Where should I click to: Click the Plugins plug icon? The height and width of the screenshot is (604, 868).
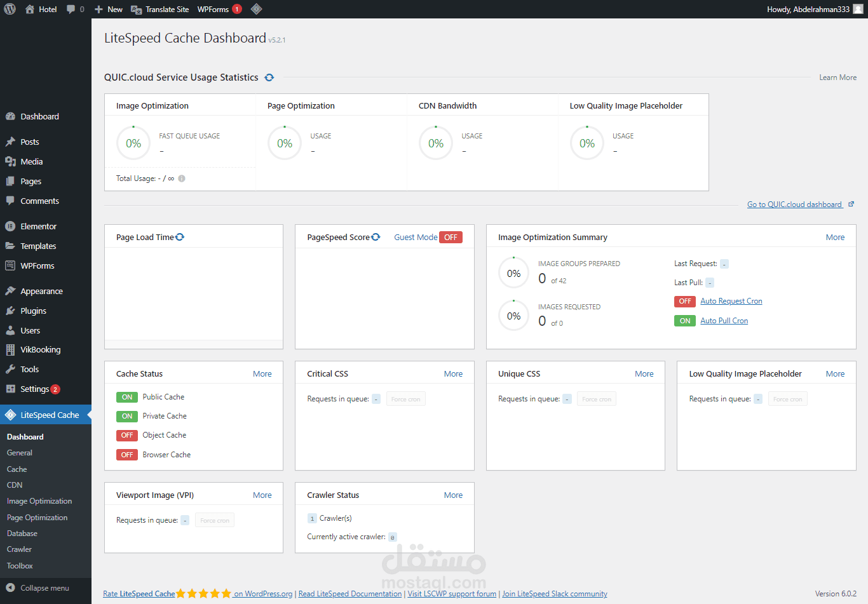tap(10, 311)
